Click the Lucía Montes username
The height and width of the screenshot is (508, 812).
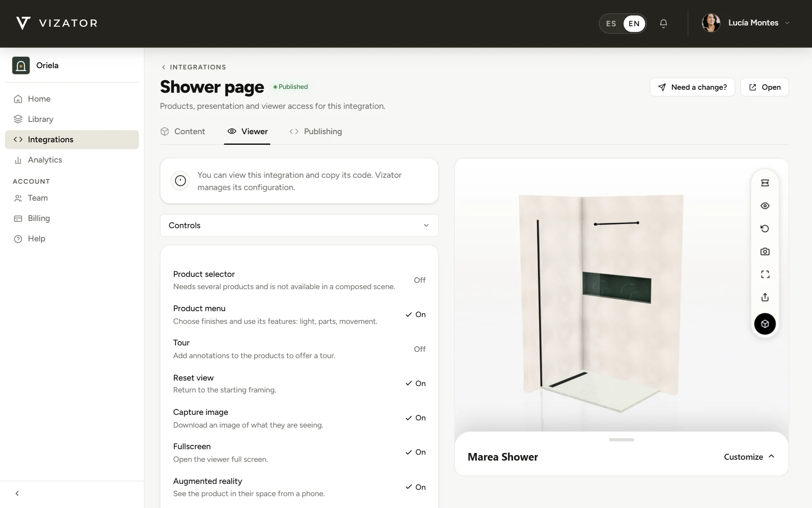[x=753, y=23]
